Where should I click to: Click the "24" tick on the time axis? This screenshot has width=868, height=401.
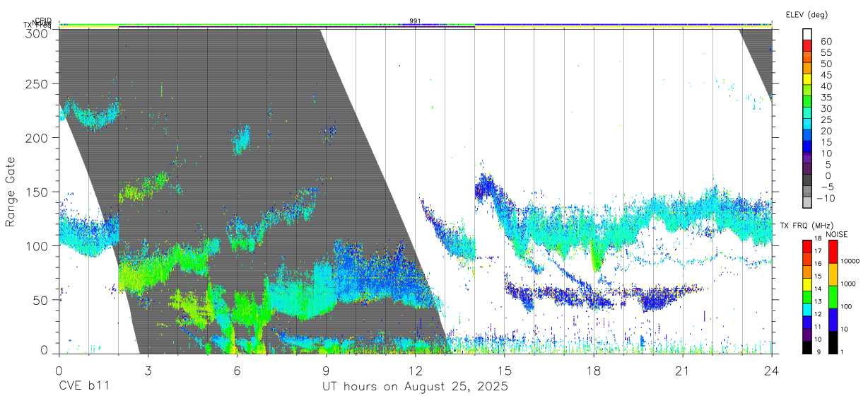point(771,371)
